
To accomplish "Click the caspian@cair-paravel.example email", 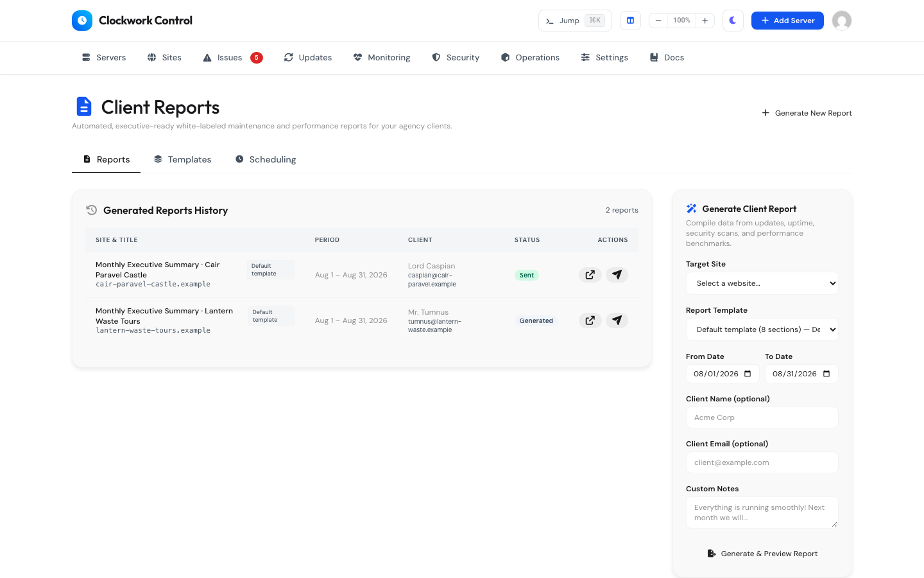I will tap(432, 279).
